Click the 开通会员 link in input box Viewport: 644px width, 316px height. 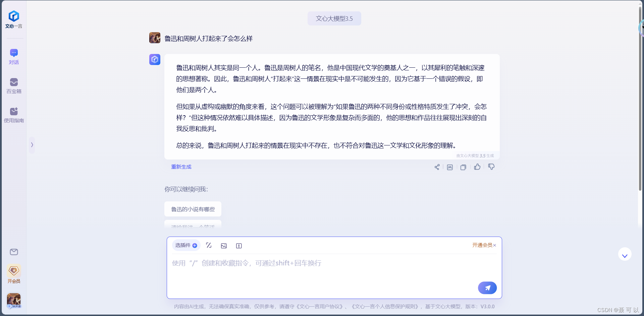click(x=482, y=245)
